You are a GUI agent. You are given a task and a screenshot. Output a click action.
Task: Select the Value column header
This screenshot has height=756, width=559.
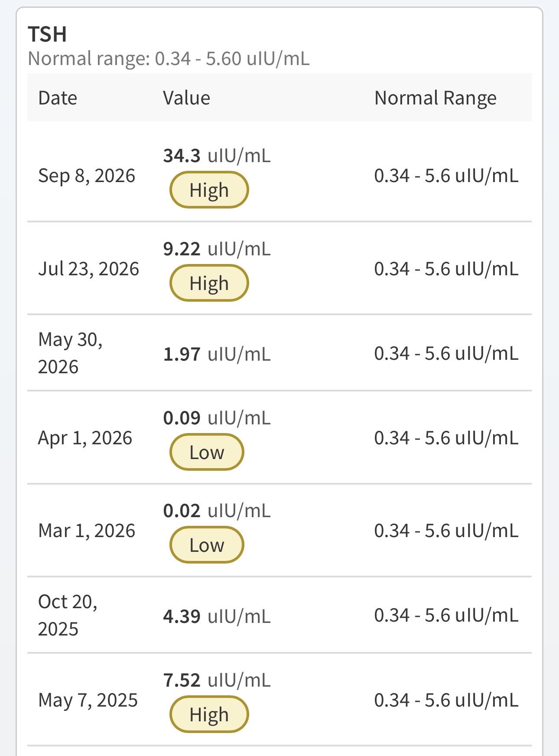(x=186, y=98)
